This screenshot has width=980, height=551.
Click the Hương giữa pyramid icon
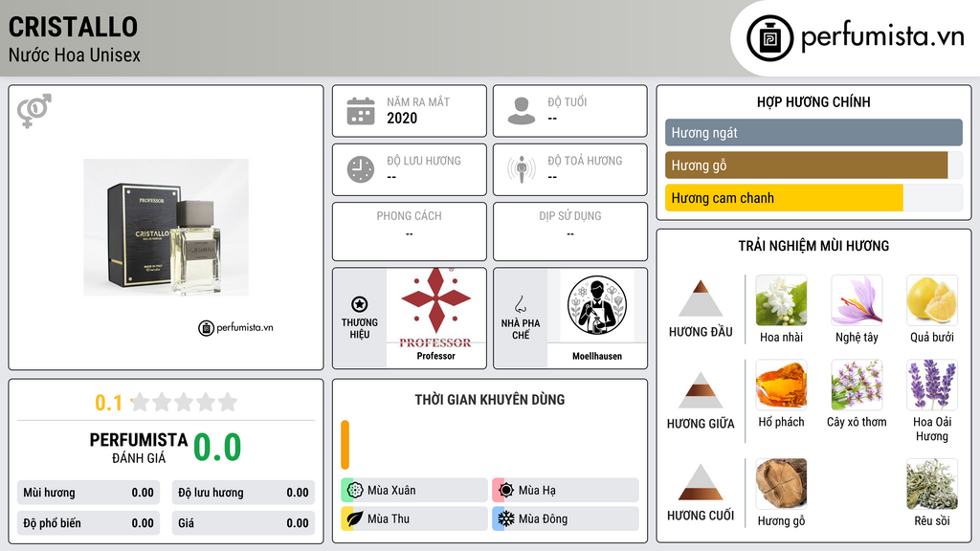[701, 390]
